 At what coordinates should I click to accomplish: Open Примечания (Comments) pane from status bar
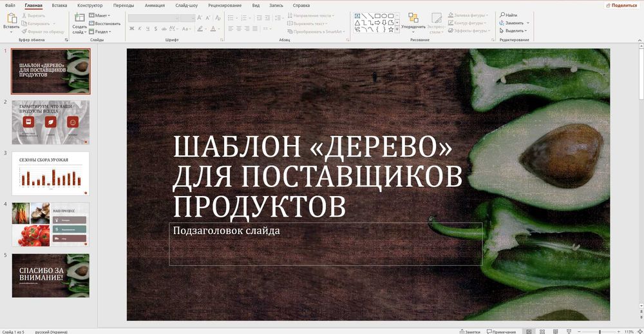pos(501,331)
